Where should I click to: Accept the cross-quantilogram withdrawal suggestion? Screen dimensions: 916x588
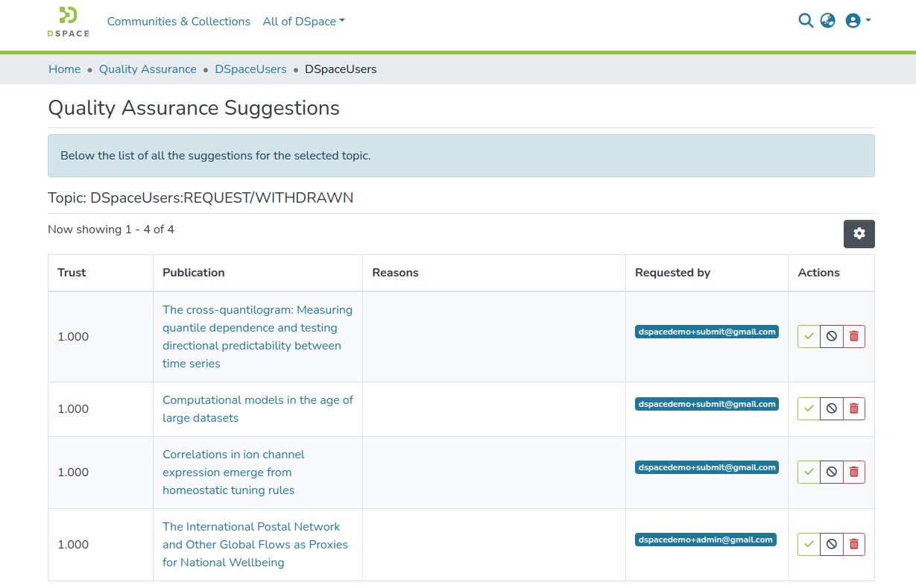[x=809, y=336]
